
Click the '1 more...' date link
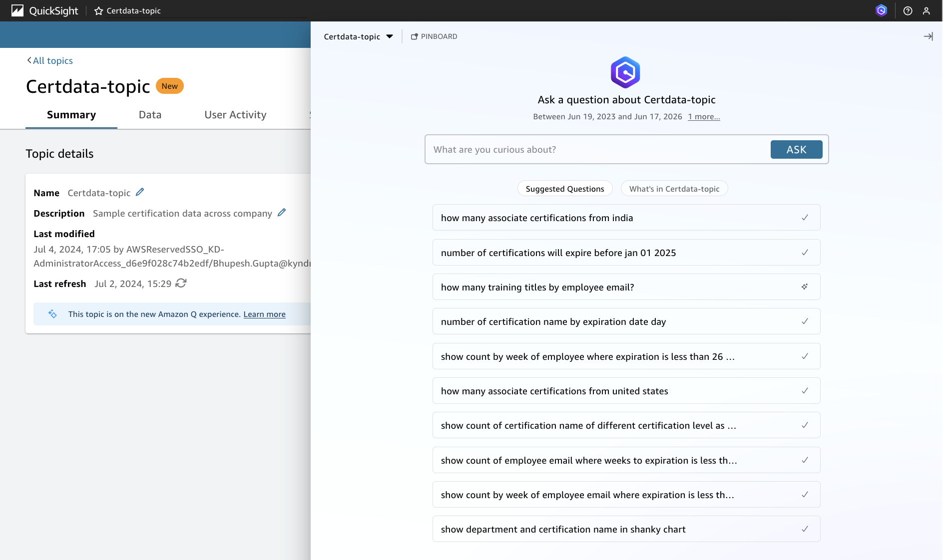704,116
